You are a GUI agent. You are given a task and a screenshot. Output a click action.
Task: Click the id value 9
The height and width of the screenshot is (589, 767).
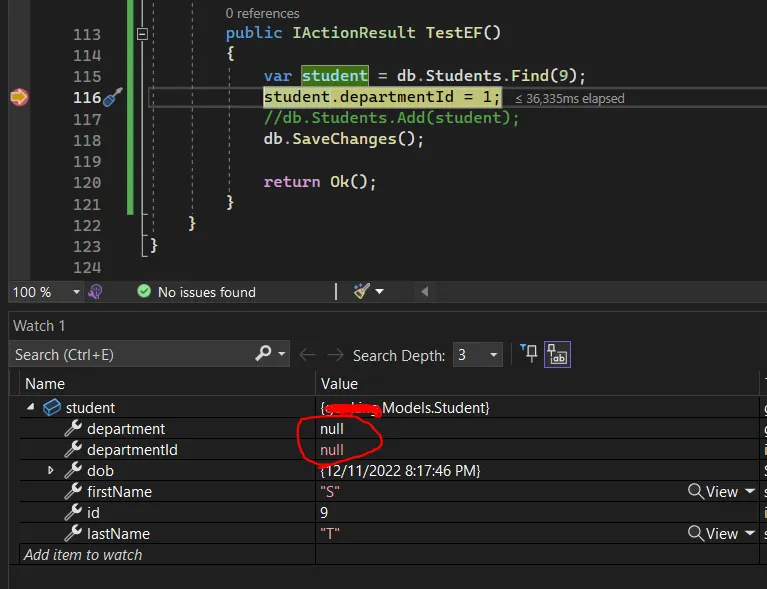324,513
